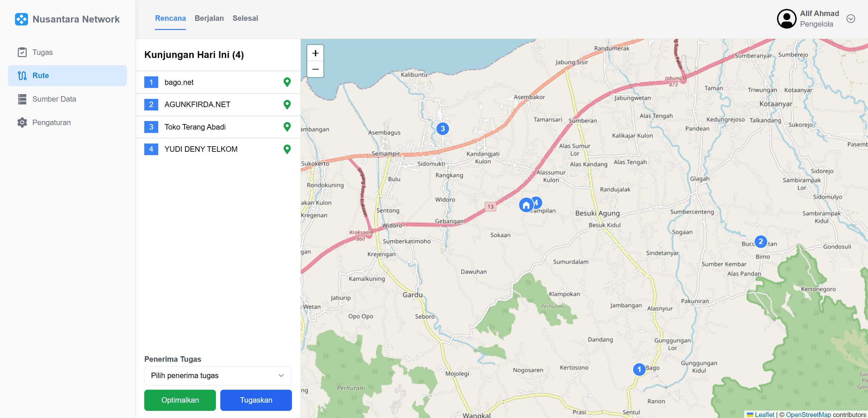This screenshot has width=868, height=418.
Task: Expand the Alif Ahmad account menu chevron
Action: pyautogui.click(x=851, y=19)
